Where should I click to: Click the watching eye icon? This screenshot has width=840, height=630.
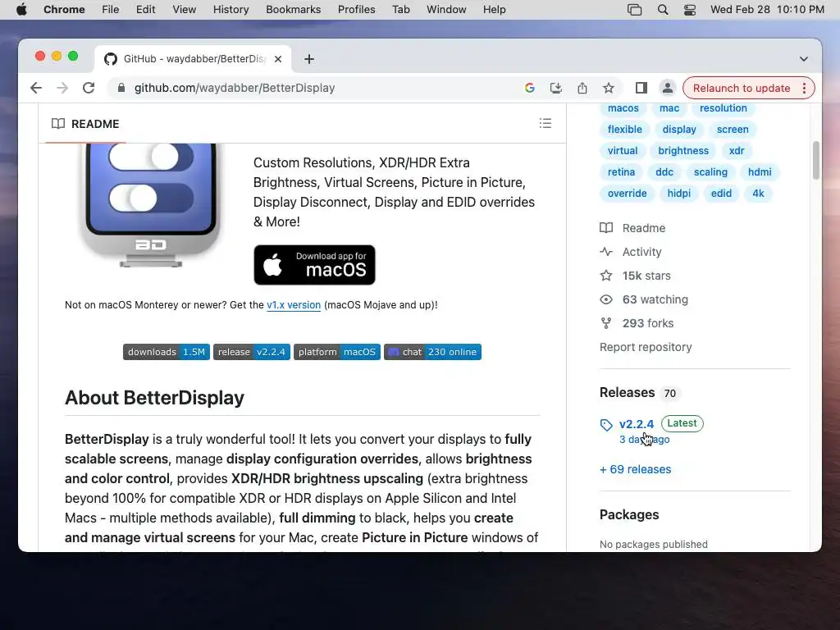(606, 299)
